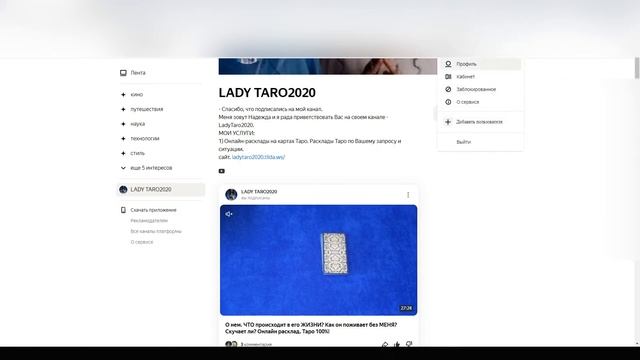
Task: Click the LADY TARO2020 channel heading
Action: 267,93
